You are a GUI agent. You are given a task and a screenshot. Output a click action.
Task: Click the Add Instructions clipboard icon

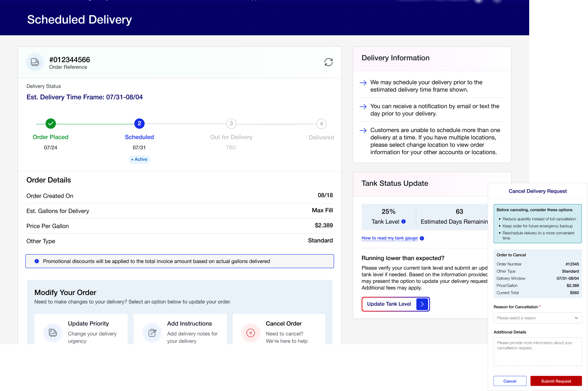click(152, 333)
